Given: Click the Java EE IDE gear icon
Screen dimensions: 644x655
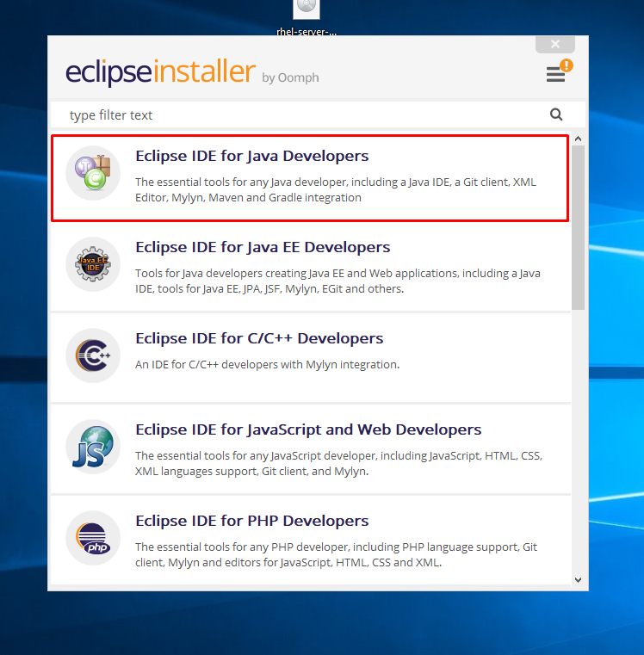Looking at the screenshot, I should coord(93,264).
